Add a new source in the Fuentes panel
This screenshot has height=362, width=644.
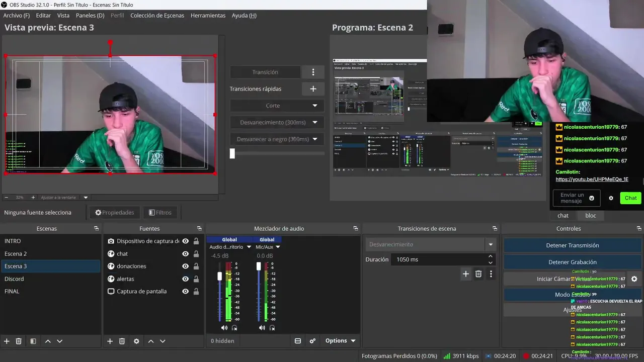[110, 341]
